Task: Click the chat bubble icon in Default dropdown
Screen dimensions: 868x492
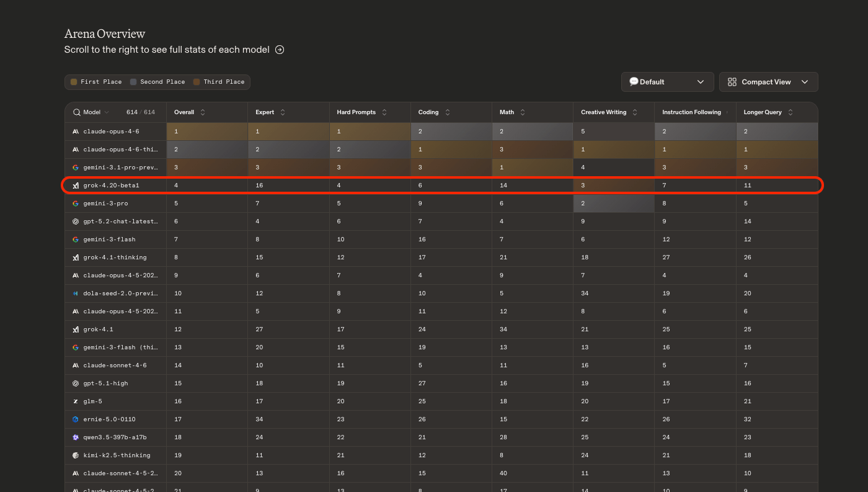Action: pos(634,82)
